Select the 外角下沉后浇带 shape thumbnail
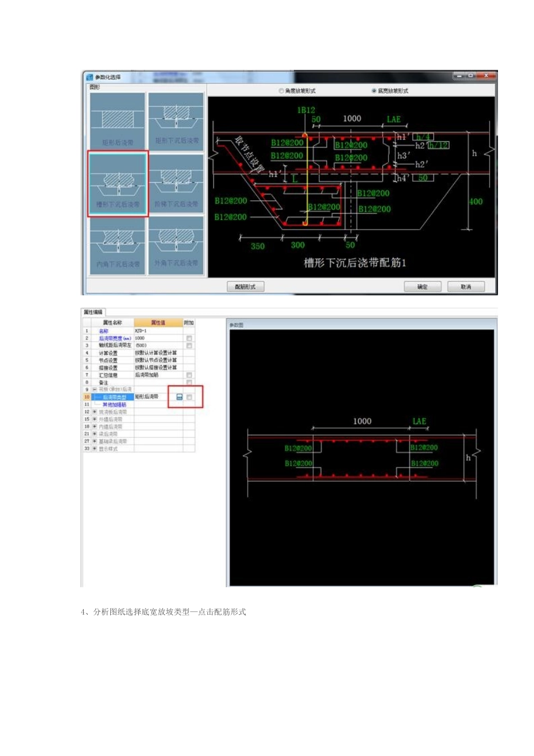 point(176,245)
